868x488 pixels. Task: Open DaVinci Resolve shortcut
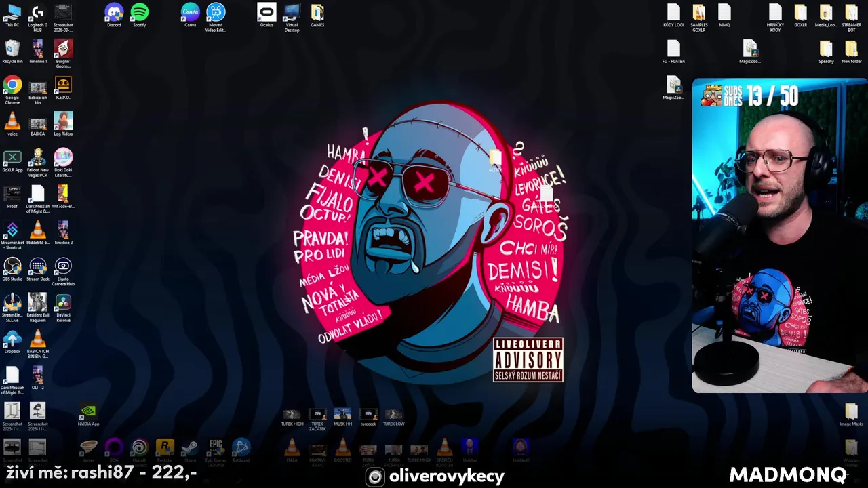63,308
